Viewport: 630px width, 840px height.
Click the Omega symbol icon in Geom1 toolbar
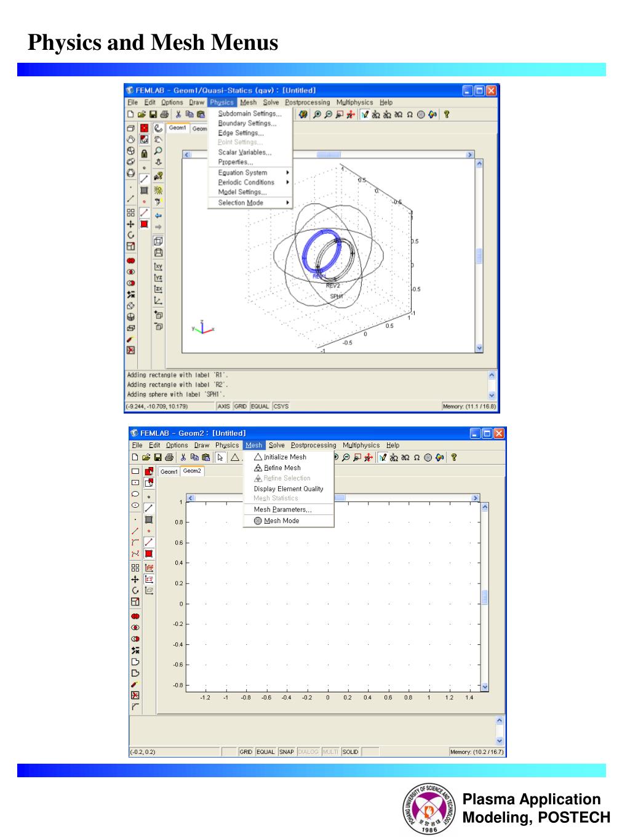[x=410, y=114]
